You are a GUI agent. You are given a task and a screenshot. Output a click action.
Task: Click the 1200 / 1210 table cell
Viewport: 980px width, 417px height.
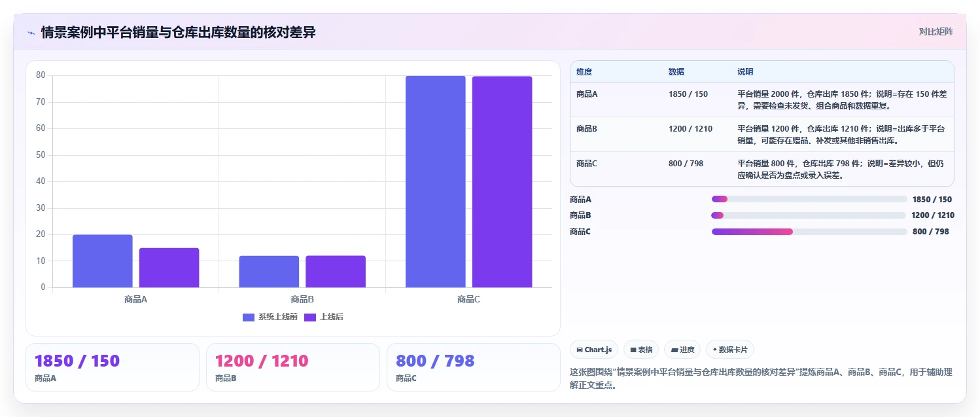tap(690, 129)
